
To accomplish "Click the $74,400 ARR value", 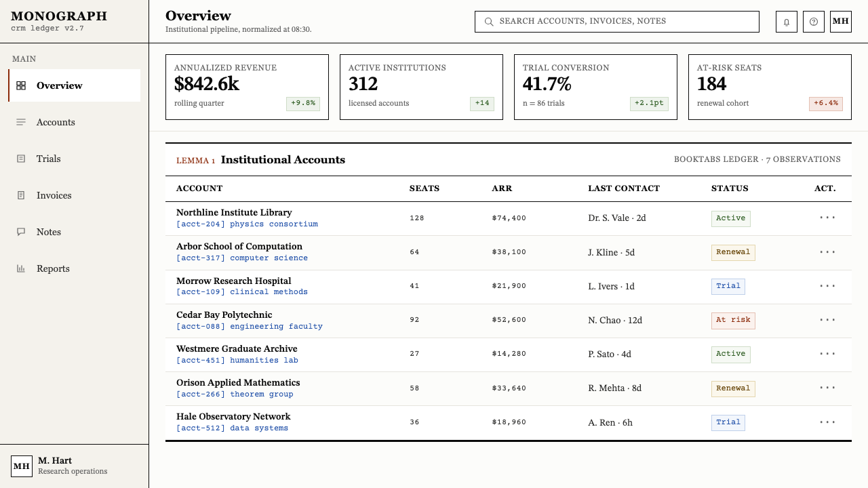I will coord(509,218).
